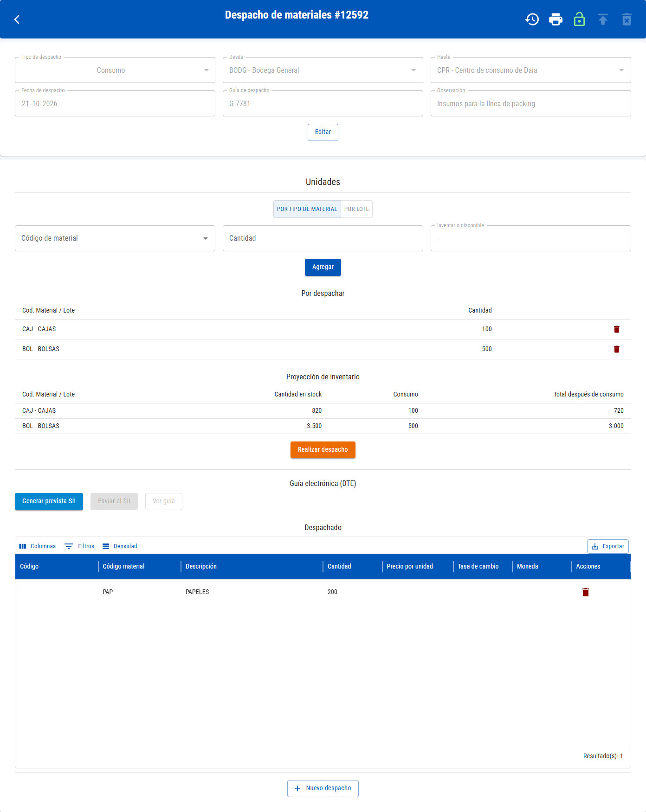The height and width of the screenshot is (812, 646).
Task: Click the Ver guía button
Action: click(x=164, y=501)
